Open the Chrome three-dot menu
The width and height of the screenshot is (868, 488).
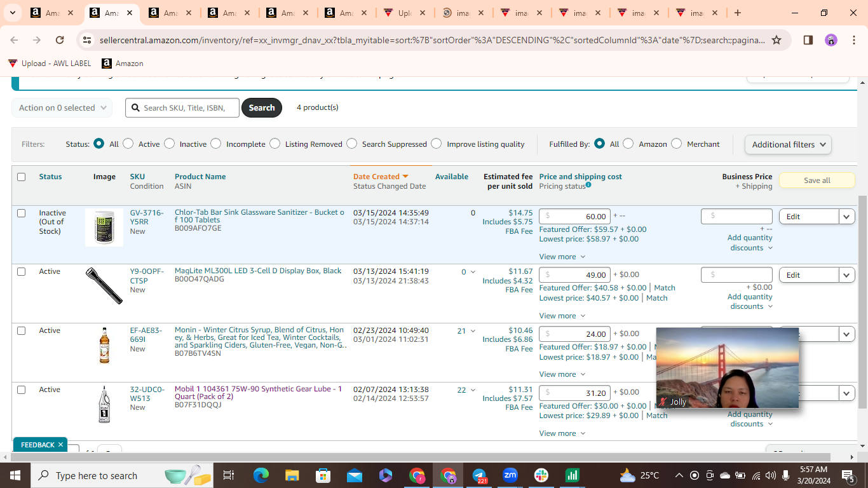coord(853,40)
